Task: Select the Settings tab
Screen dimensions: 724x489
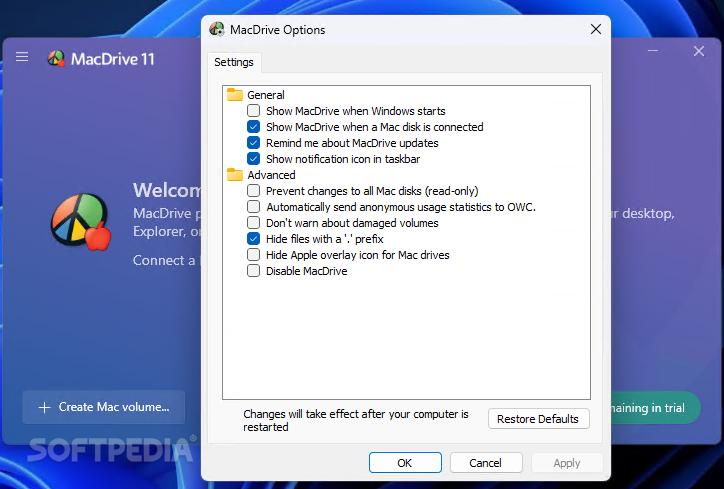Action: (x=234, y=62)
